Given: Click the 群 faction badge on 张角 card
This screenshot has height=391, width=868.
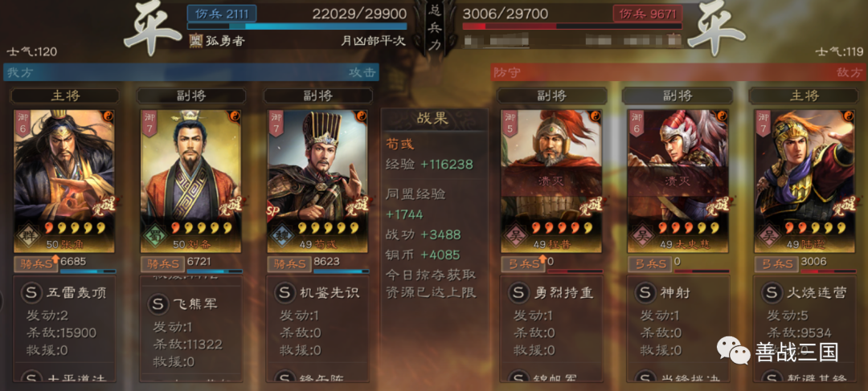Looking at the screenshot, I should coord(26,235).
